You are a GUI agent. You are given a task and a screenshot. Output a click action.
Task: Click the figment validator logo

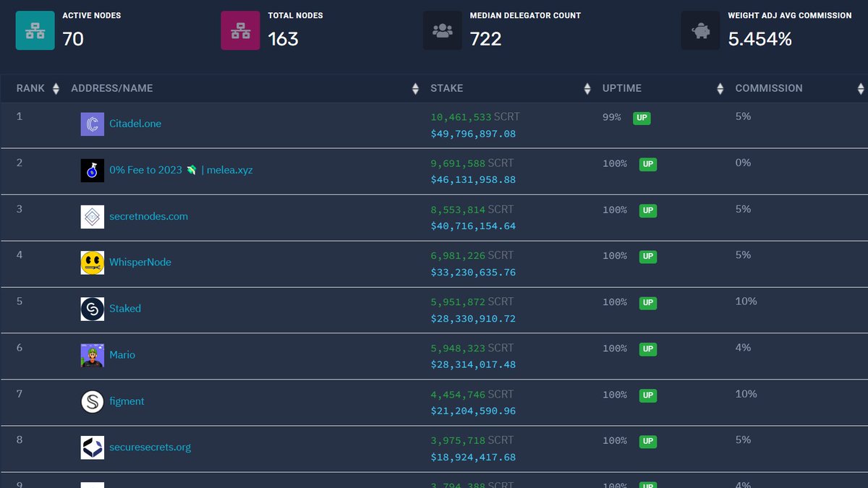(x=93, y=402)
